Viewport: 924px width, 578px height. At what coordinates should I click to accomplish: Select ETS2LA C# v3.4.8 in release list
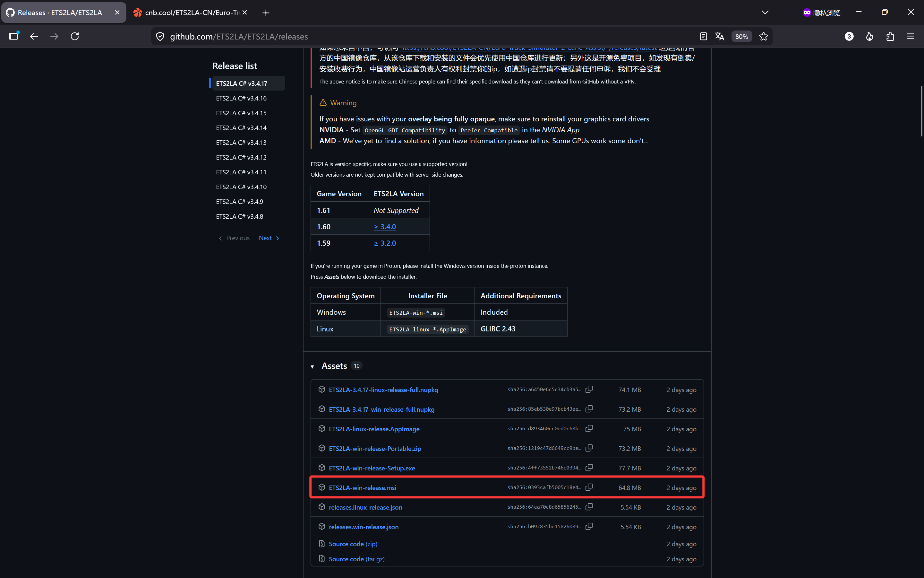pos(240,216)
